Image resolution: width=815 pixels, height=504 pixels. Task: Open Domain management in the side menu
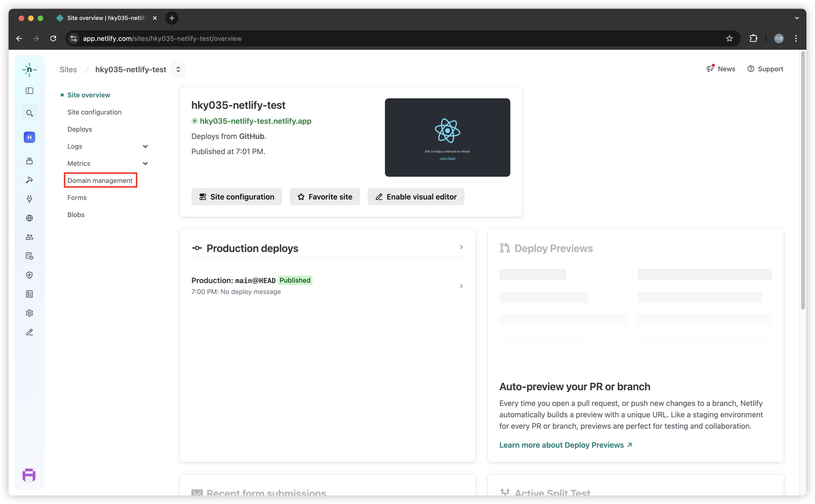click(x=100, y=180)
